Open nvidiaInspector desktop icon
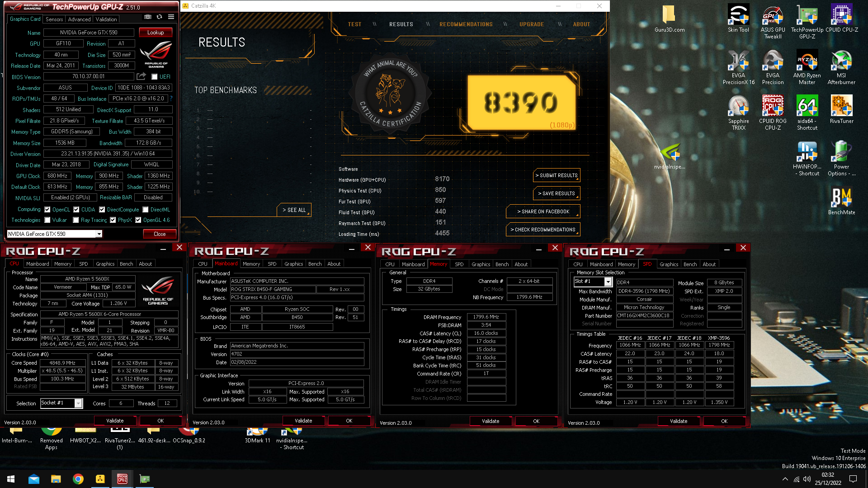 tap(670, 157)
